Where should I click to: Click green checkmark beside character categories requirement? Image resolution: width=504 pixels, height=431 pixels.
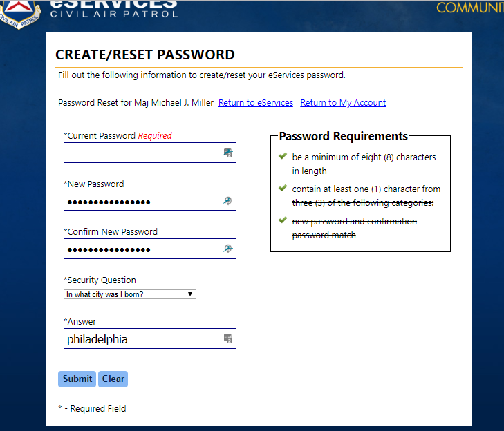point(283,188)
